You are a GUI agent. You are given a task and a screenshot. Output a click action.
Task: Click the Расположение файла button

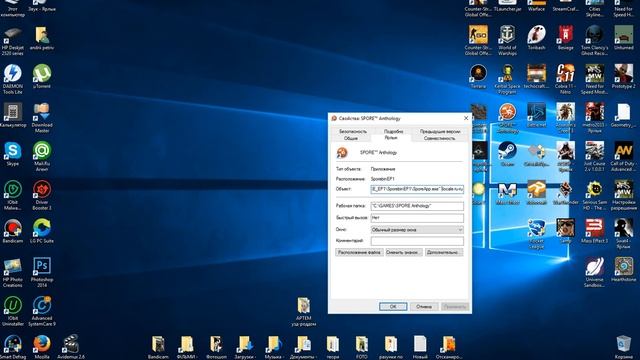pyautogui.click(x=359, y=252)
